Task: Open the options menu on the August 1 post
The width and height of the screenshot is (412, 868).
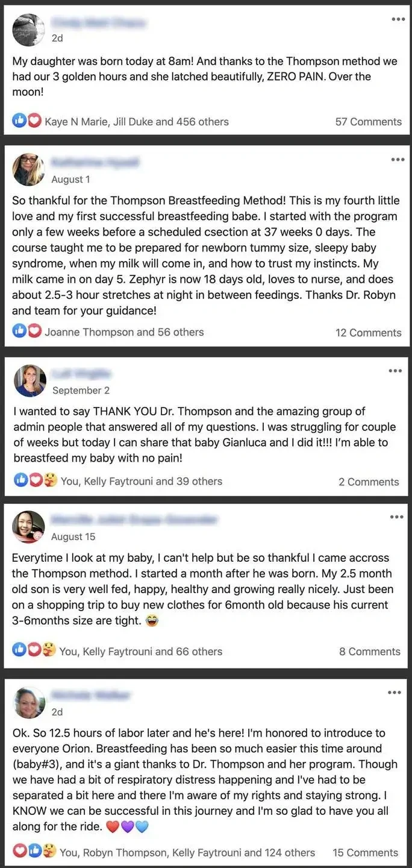Action: click(x=398, y=160)
